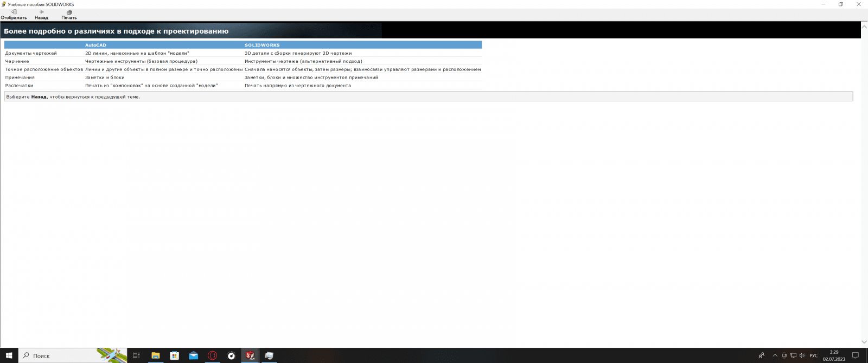Image resolution: width=868 pixels, height=363 pixels.
Task: Open the Opera browser icon
Action: [213, 355]
